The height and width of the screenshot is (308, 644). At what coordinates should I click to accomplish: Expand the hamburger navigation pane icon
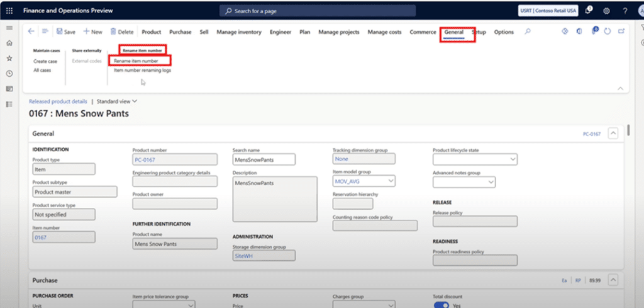pyautogui.click(x=9, y=28)
